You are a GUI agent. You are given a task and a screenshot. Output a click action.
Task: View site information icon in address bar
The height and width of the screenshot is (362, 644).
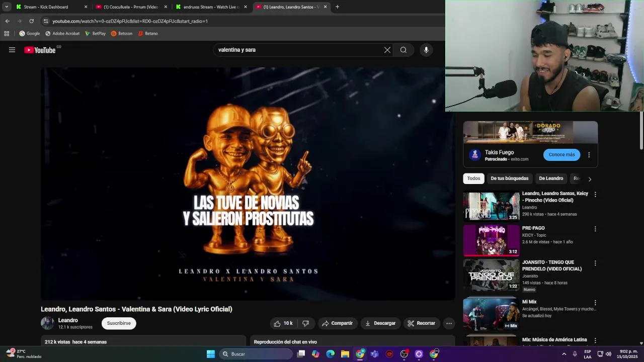pyautogui.click(x=46, y=21)
